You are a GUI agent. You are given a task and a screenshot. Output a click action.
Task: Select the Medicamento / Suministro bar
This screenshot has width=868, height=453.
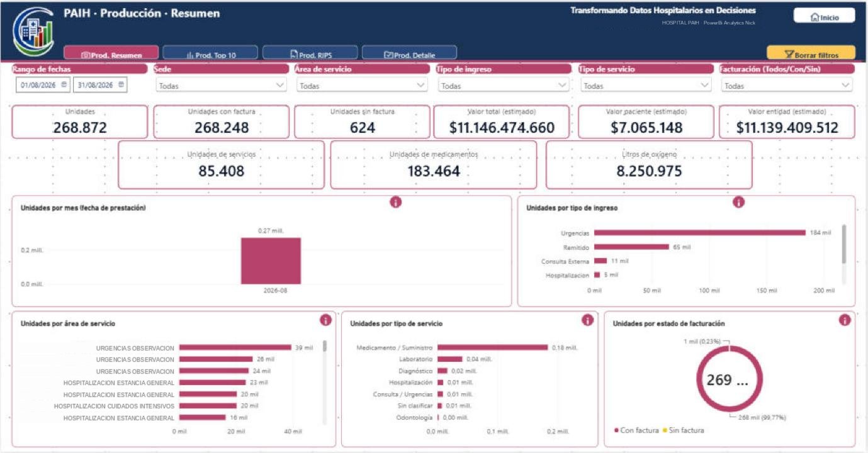493,347
